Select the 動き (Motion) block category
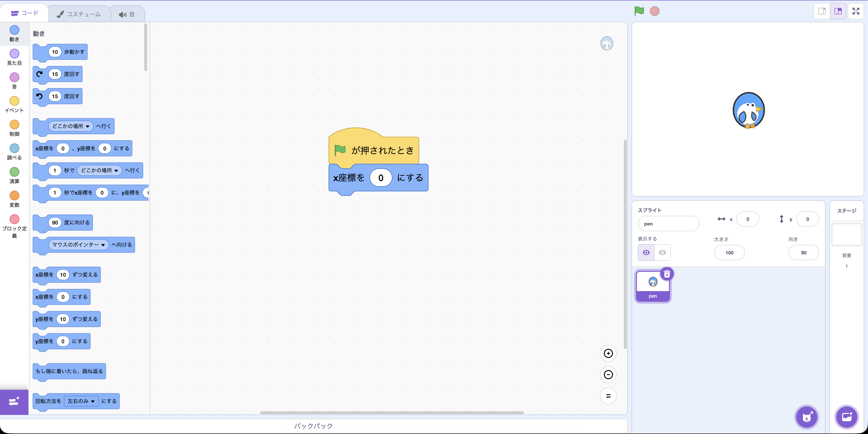The width and height of the screenshot is (868, 434). click(x=14, y=33)
